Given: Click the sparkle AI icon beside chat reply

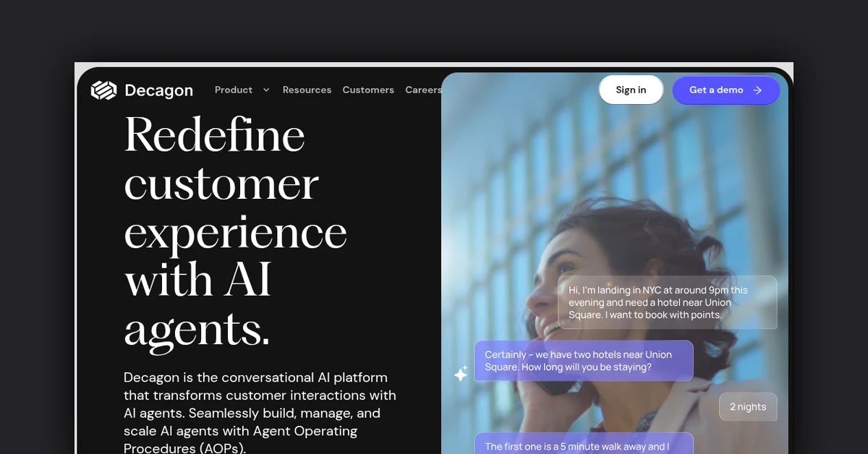Looking at the screenshot, I should [x=461, y=374].
